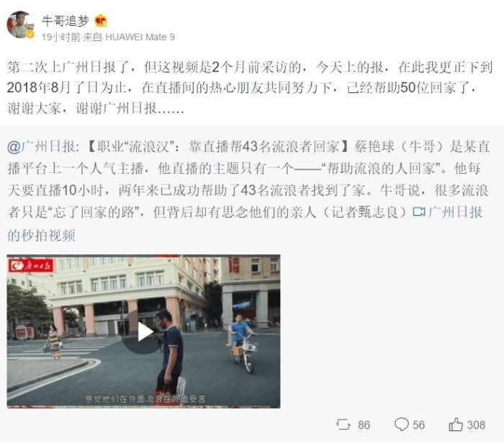Click the yellow verified badge on the avatar
Screen dimensions: 504x444
pos(30,34)
